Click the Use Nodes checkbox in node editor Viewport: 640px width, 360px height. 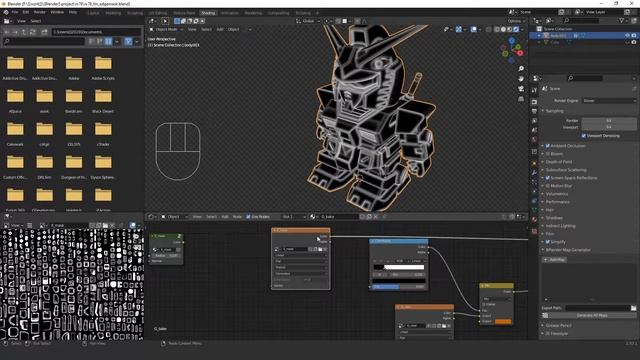pyautogui.click(x=248, y=217)
